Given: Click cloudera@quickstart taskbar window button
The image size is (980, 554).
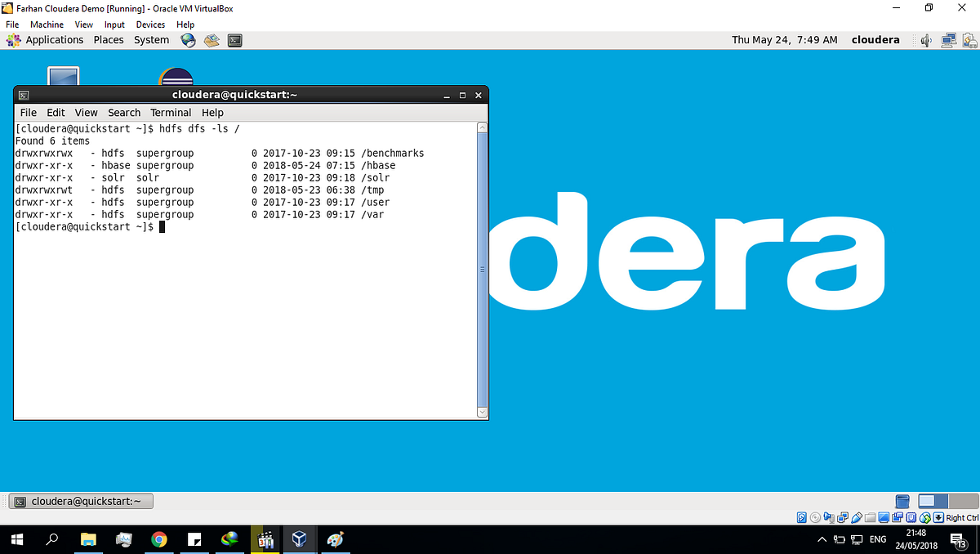Looking at the screenshot, I should [82, 501].
